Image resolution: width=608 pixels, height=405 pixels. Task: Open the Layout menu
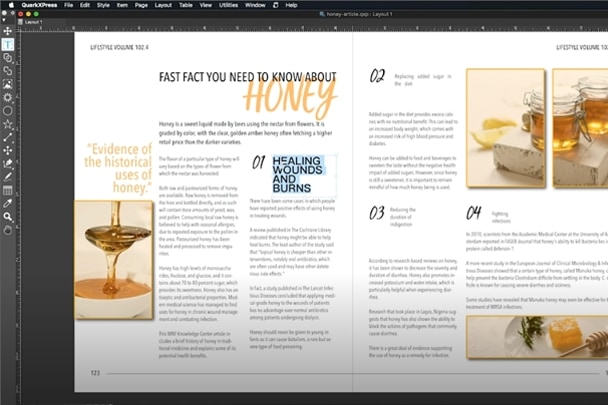coord(163,5)
